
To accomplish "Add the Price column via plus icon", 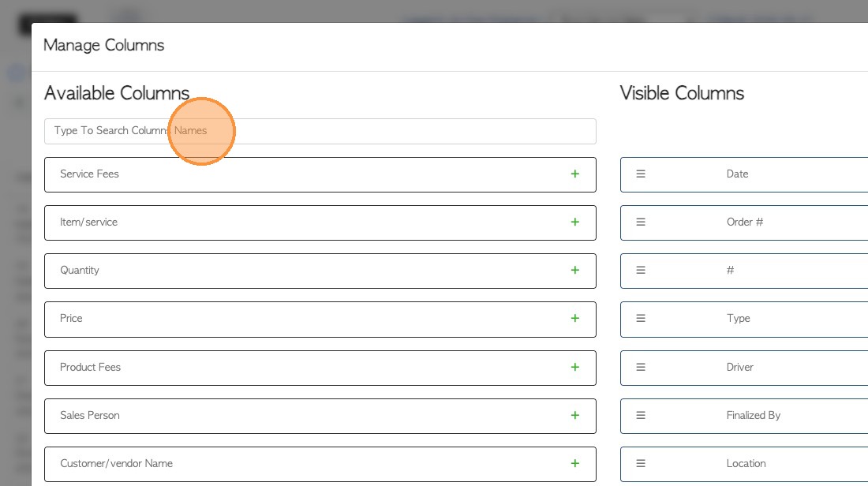I will [x=574, y=319].
